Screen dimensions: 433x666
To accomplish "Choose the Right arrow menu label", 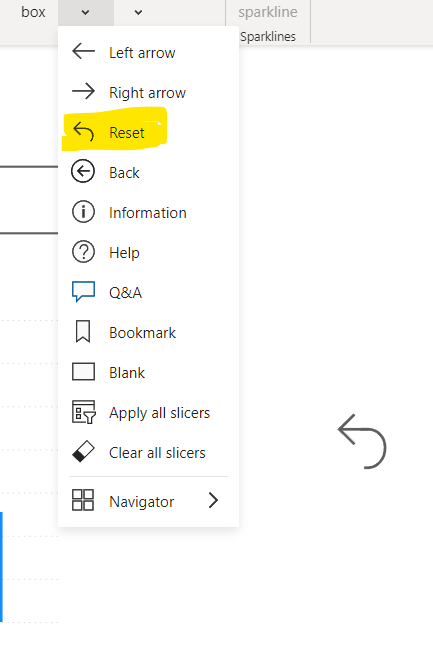I will coord(147,93).
